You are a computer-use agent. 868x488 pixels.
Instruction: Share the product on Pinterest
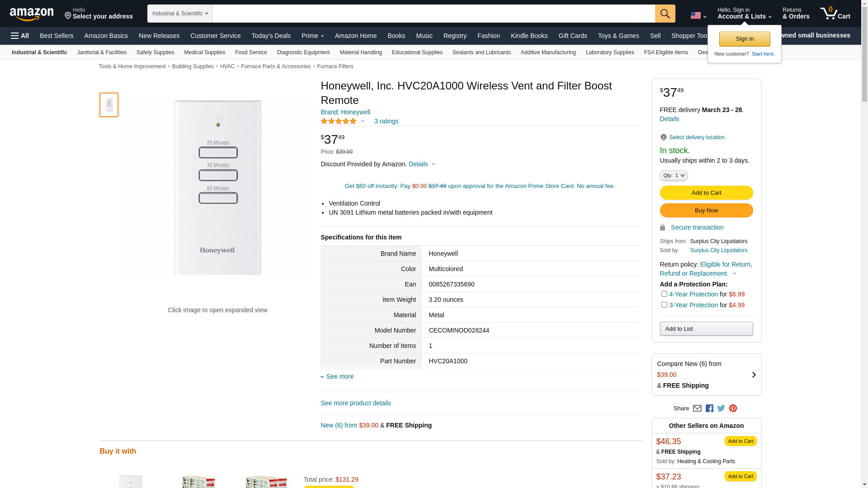click(733, 408)
